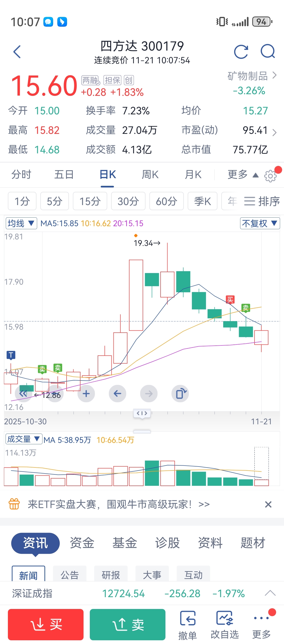Tap 改自选 watchlist edit icon
The height and width of the screenshot is (644, 284).
coord(225,624)
